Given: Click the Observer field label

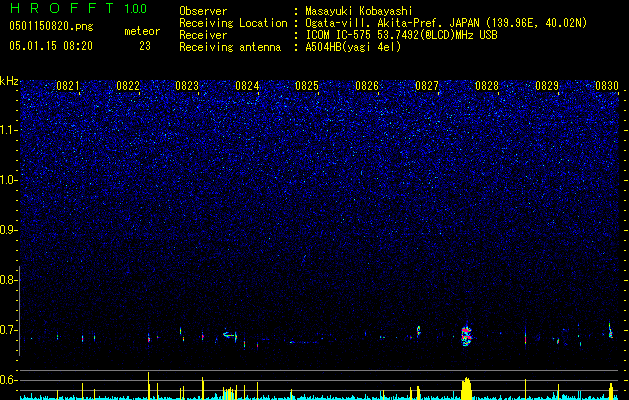Looking at the screenshot, I should [203, 11].
